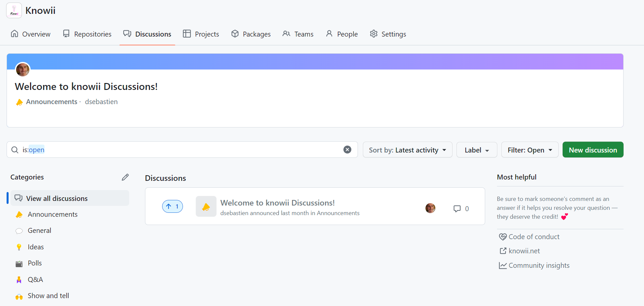
Task: Expand the Filter: Open dropdown
Action: pos(530,150)
